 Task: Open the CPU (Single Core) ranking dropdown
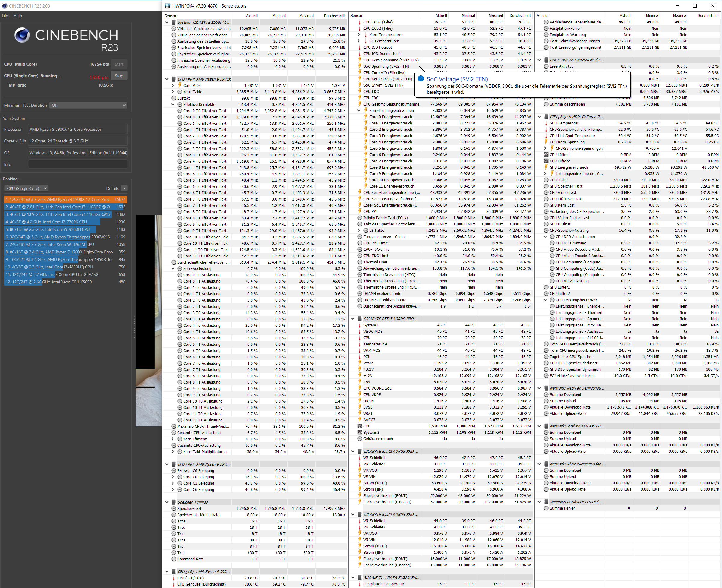coord(26,188)
